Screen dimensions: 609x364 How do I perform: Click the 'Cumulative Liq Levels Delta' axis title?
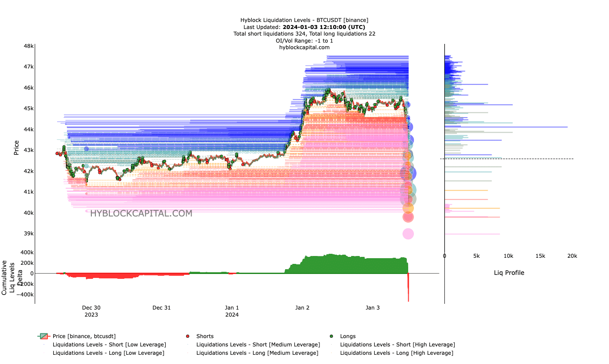point(12,278)
